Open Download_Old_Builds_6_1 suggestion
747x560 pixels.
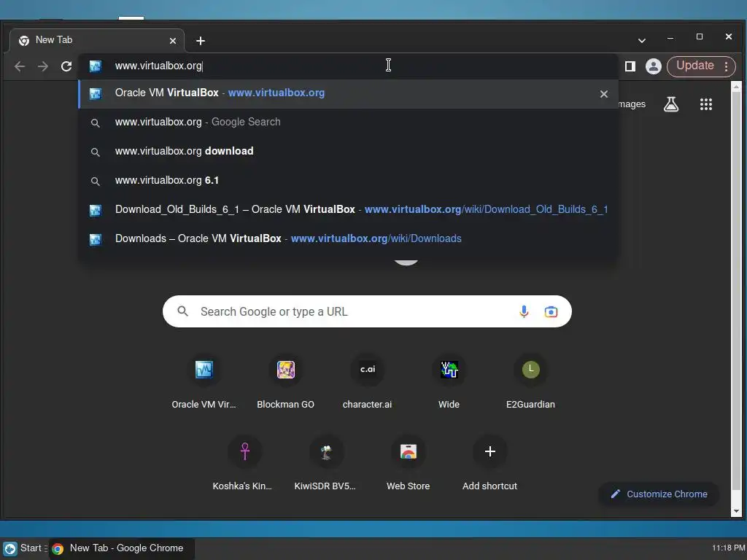348,209
